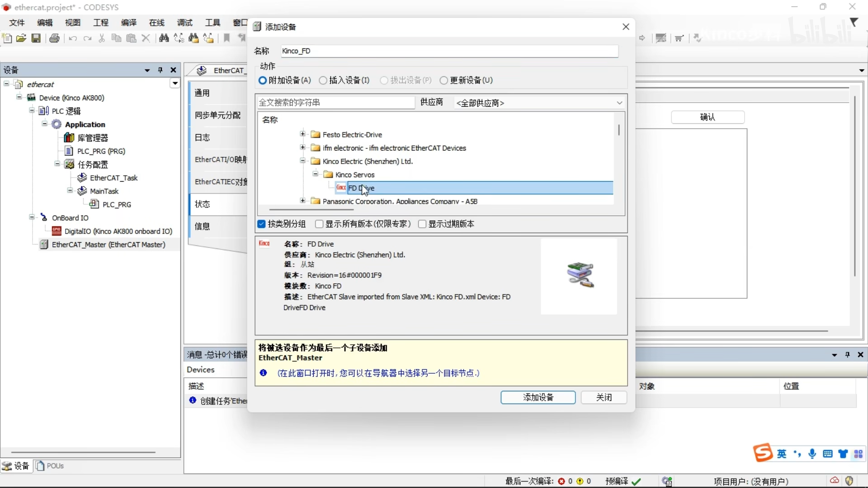This screenshot has width=868, height=488.
Task: Click the Find binoculars icon
Action: pyautogui.click(x=164, y=38)
